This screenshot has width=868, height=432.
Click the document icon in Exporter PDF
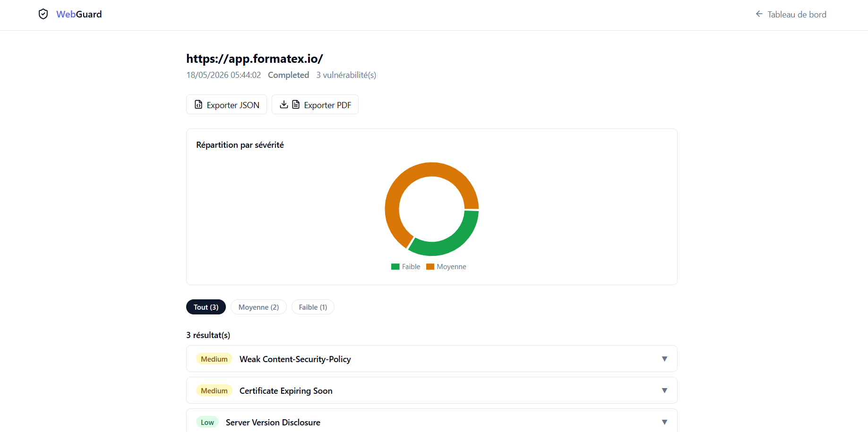pyautogui.click(x=296, y=104)
